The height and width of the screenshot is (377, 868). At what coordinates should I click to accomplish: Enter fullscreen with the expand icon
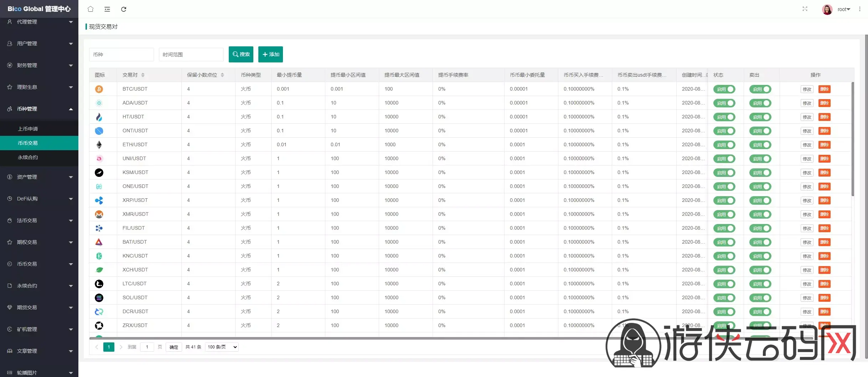pyautogui.click(x=805, y=9)
